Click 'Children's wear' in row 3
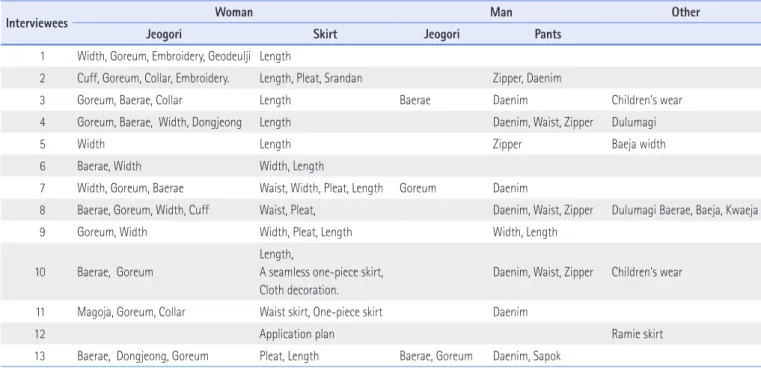This screenshot has height=368, width=761. pyautogui.click(x=647, y=100)
